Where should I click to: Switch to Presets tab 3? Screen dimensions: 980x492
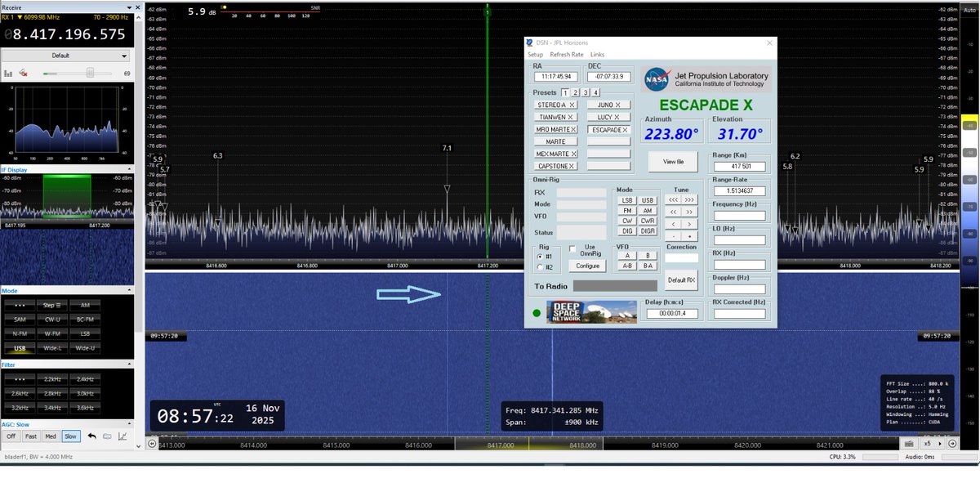point(586,93)
